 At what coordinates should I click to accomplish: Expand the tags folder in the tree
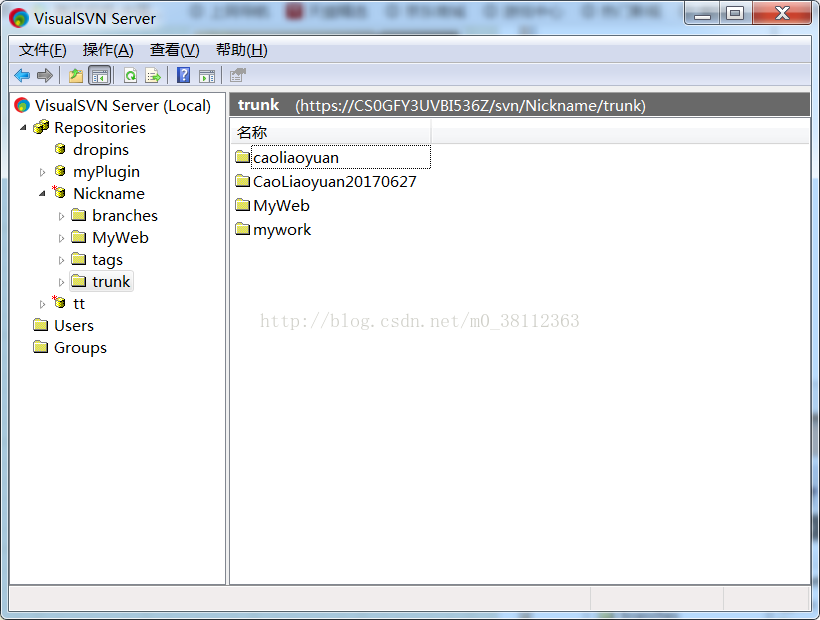(x=61, y=260)
